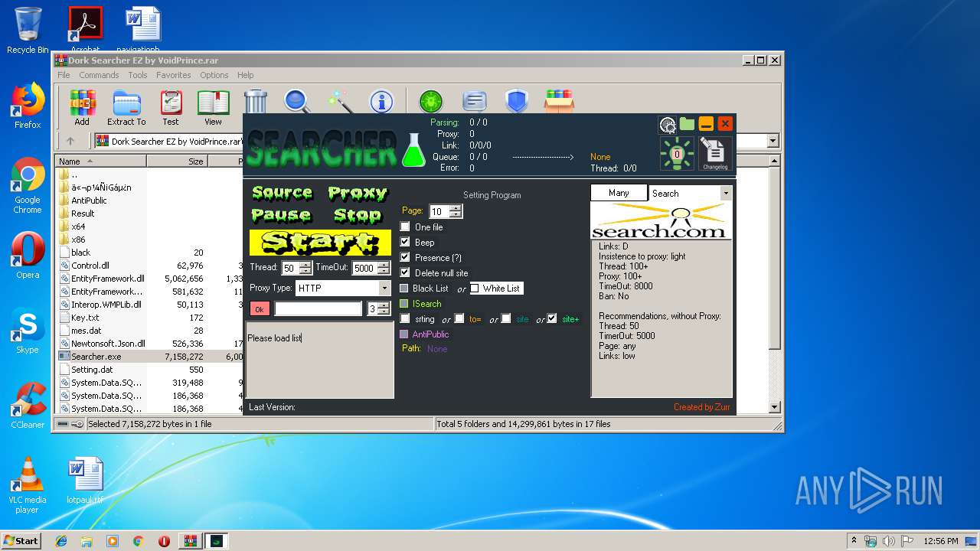Click the Info icon in WinRAR toolbar
980x551 pixels.
pyautogui.click(x=381, y=101)
